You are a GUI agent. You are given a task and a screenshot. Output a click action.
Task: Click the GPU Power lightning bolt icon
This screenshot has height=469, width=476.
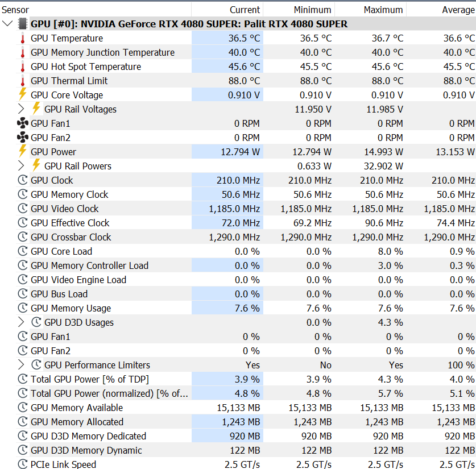(x=23, y=151)
